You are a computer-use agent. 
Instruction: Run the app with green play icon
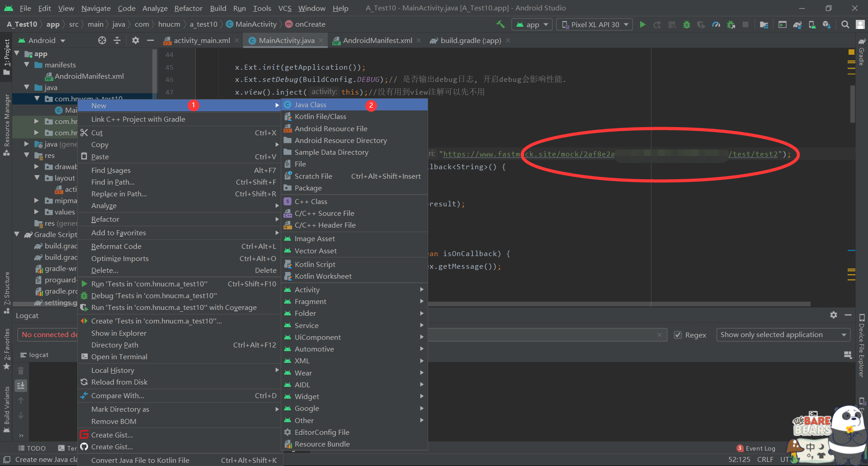click(642, 24)
